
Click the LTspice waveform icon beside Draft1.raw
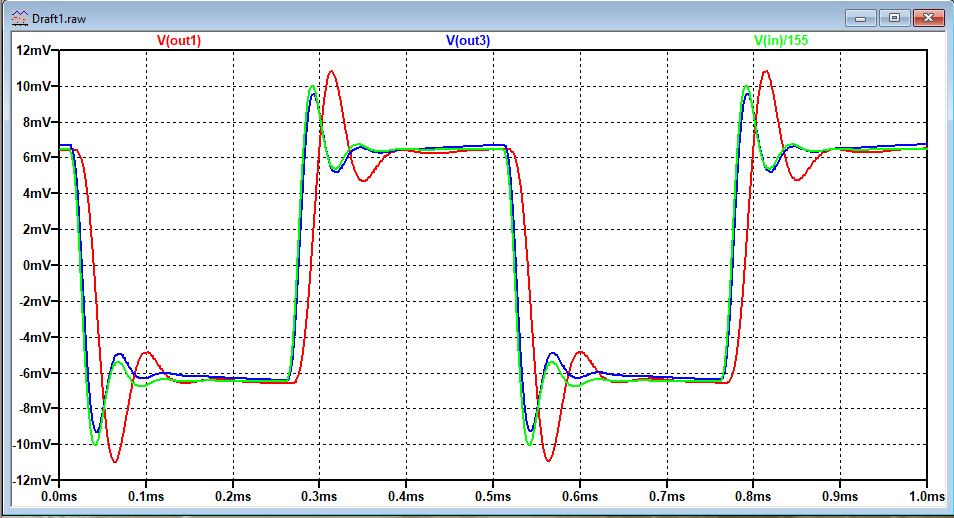[20, 18]
